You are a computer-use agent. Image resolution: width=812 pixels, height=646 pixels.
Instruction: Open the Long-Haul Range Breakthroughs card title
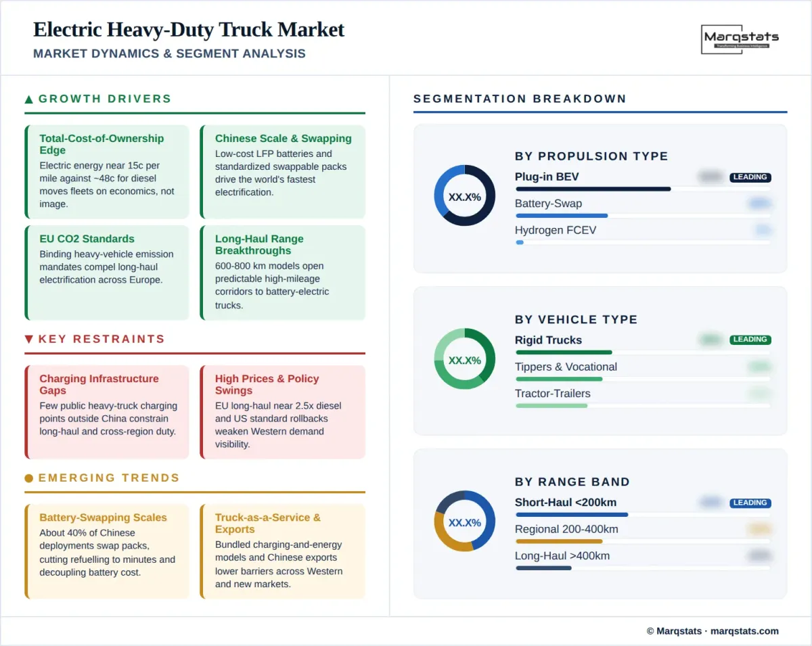(259, 245)
